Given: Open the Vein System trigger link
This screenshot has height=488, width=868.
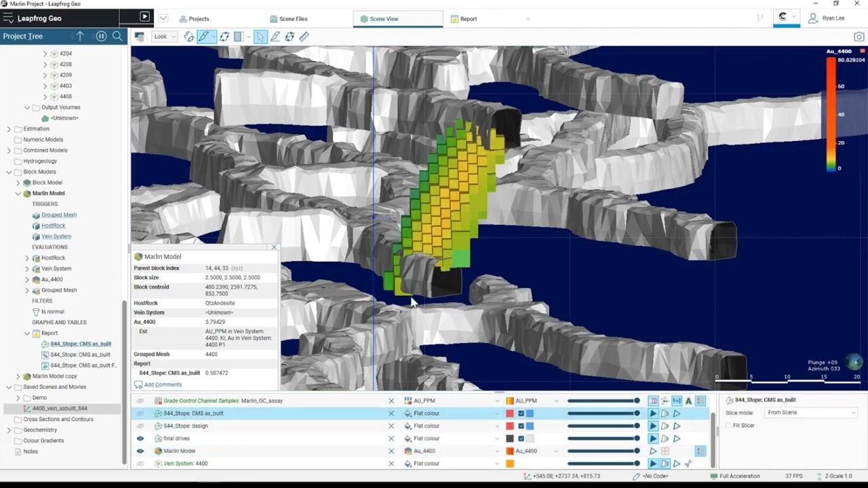Looking at the screenshot, I should [x=56, y=237].
